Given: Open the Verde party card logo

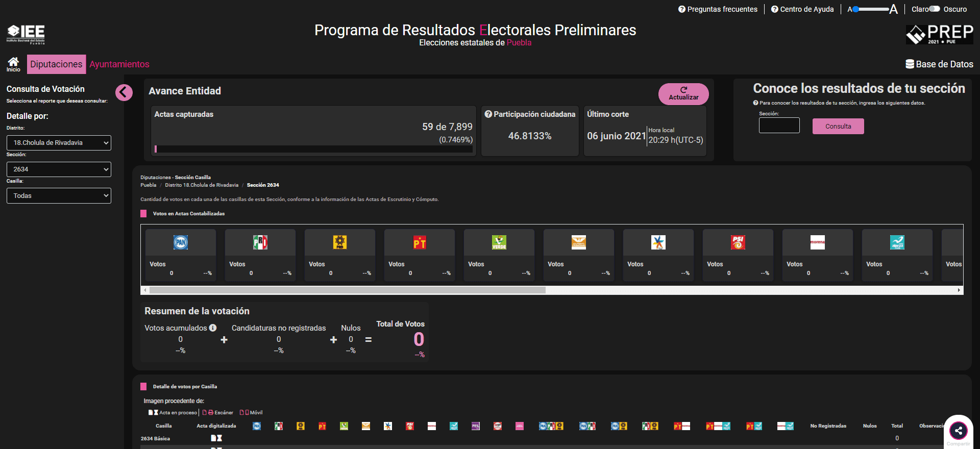Looking at the screenshot, I should pos(499,242).
